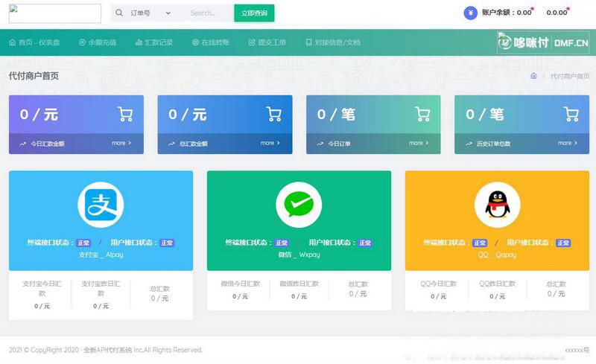Click 0 / 笔 on 今日订单 card
This screenshot has height=364, width=596.
(x=336, y=115)
